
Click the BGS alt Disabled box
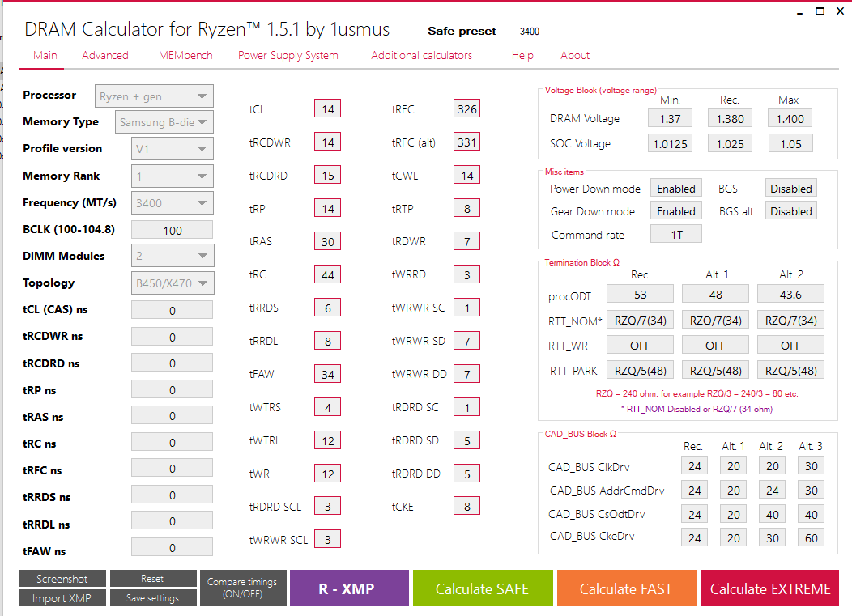click(791, 210)
